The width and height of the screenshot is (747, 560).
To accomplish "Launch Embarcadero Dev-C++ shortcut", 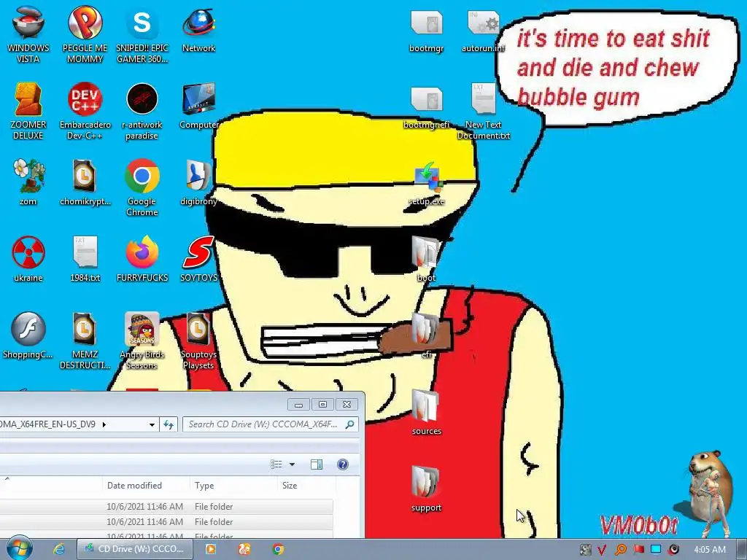I will click(x=85, y=111).
